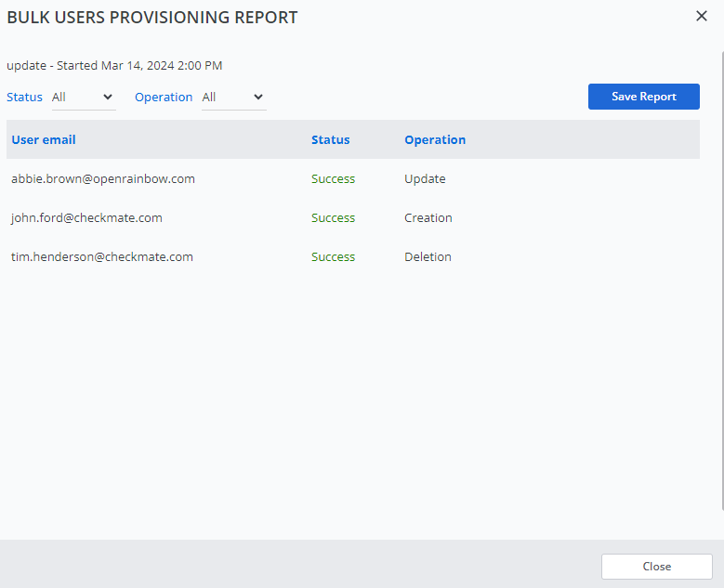Click the Update operation cell
724x588 pixels.
425,179
